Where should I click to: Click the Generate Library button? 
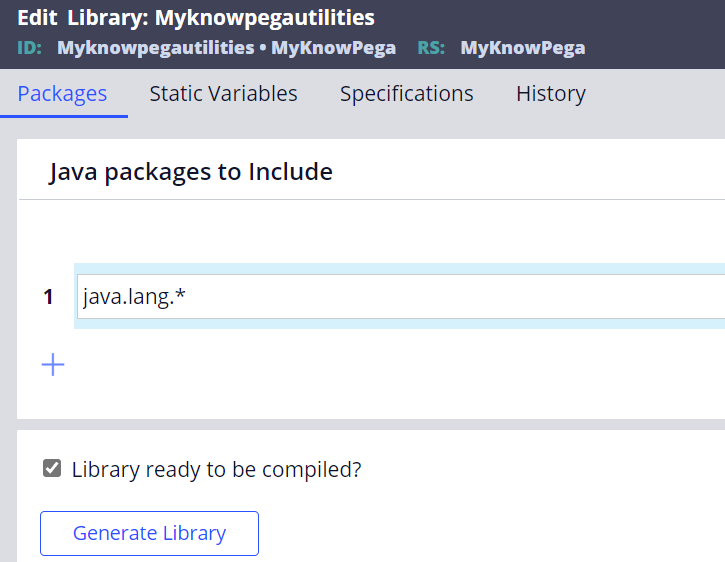pos(149,533)
